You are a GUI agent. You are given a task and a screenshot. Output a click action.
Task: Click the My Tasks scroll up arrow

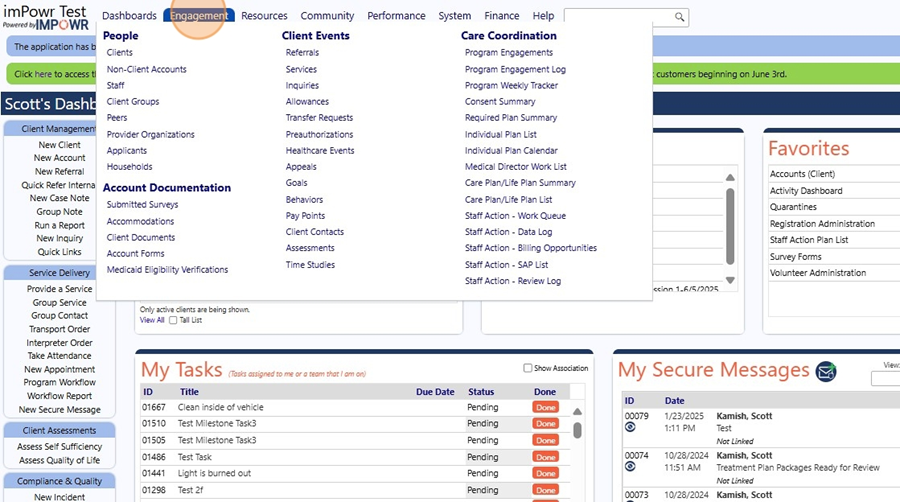(577, 411)
